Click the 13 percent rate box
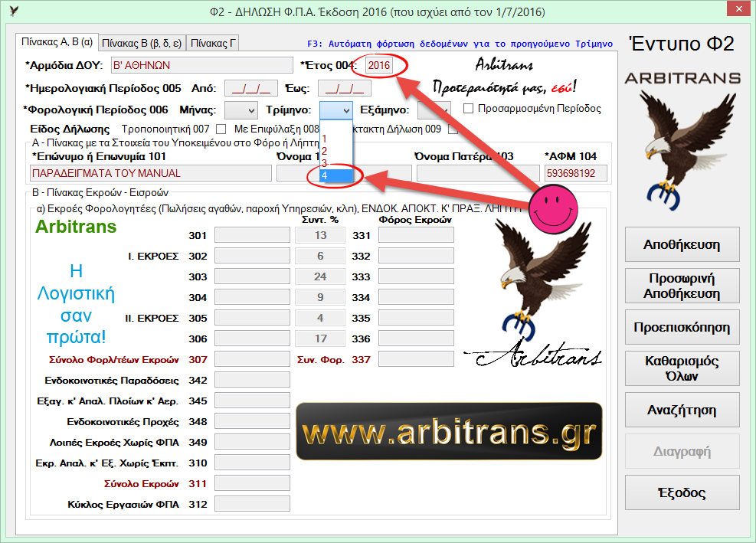The width and height of the screenshot is (756, 543). point(320,235)
